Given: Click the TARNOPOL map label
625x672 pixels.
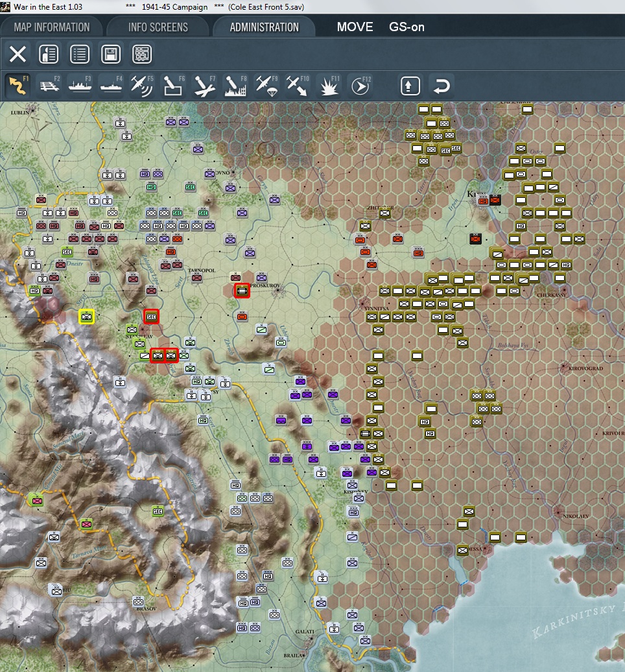Looking at the screenshot, I should click(x=202, y=270).
